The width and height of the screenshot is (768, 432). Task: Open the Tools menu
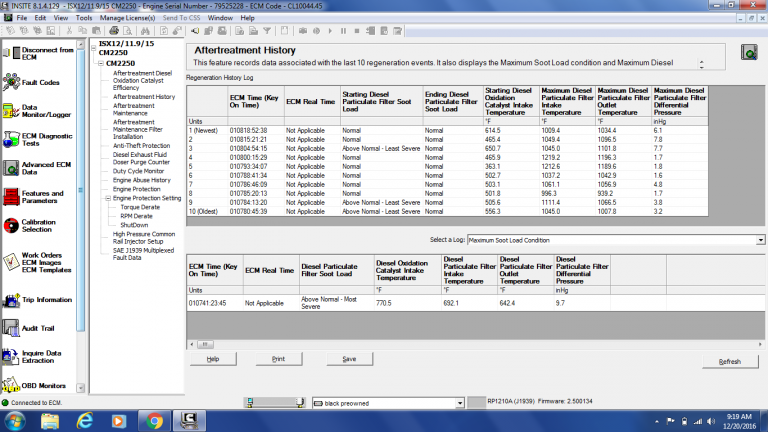pyautogui.click(x=84, y=18)
